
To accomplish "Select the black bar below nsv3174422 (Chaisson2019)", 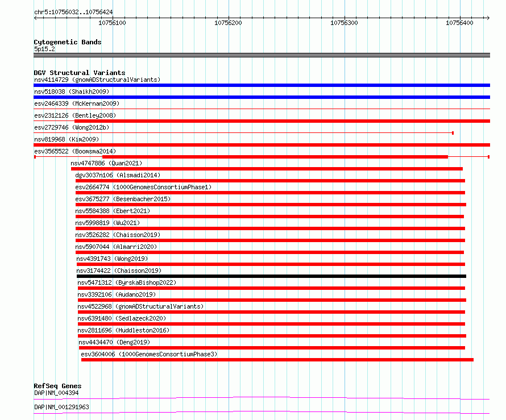I will [x=271, y=276].
